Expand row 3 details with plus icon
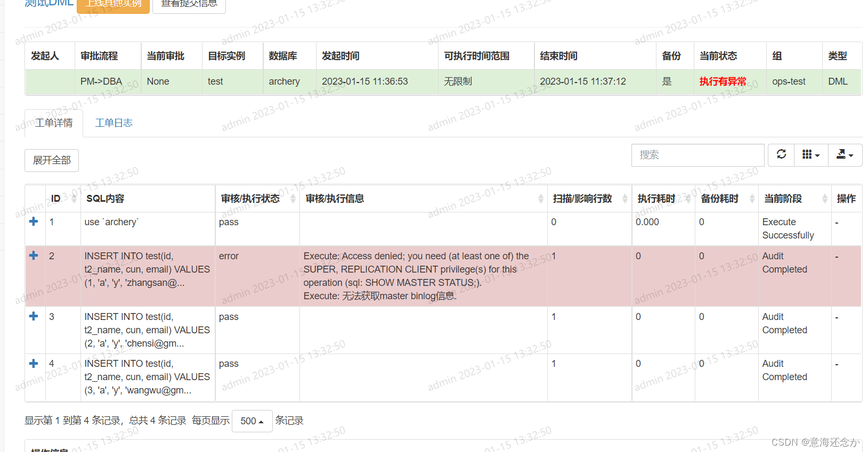The width and height of the screenshot is (868, 452). (34, 316)
